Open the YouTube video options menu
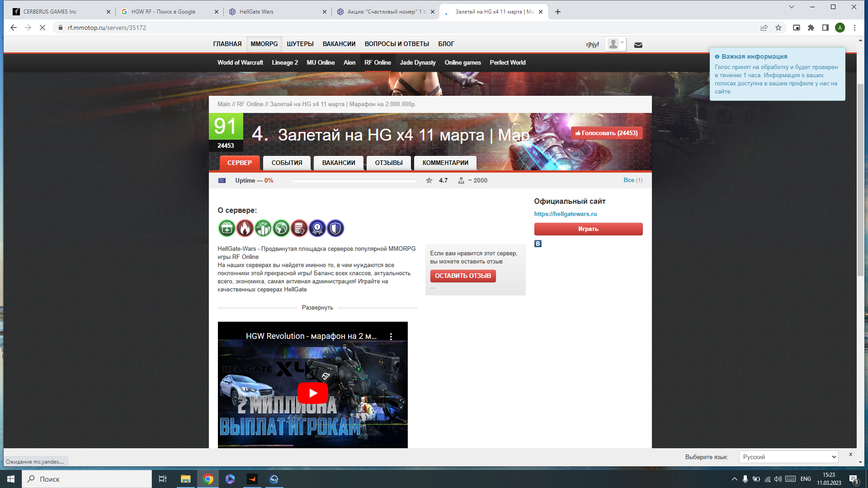868x488 pixels. point(391,336)
